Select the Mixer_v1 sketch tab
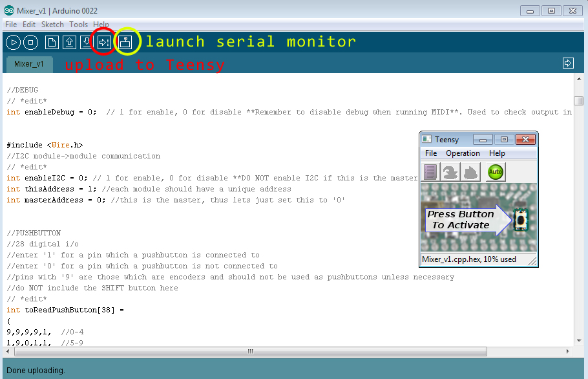 [29, 64]
